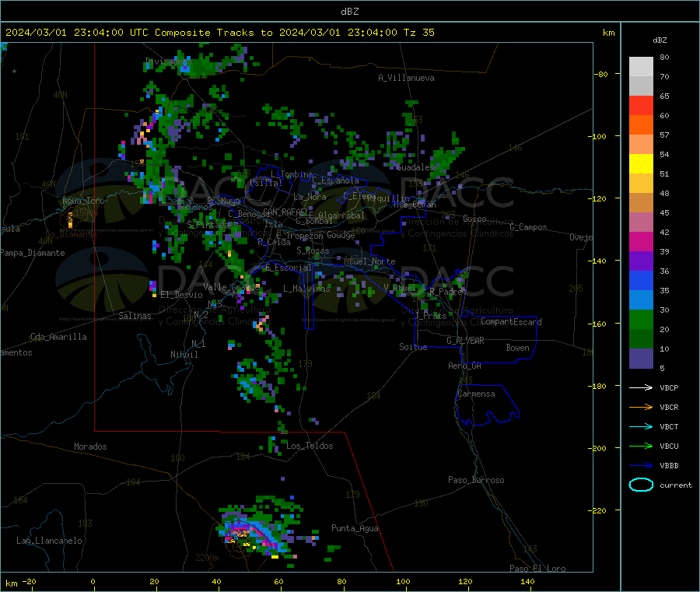
Task: Select the dark green 10-20 dBZ band
Action: (641, 339)
